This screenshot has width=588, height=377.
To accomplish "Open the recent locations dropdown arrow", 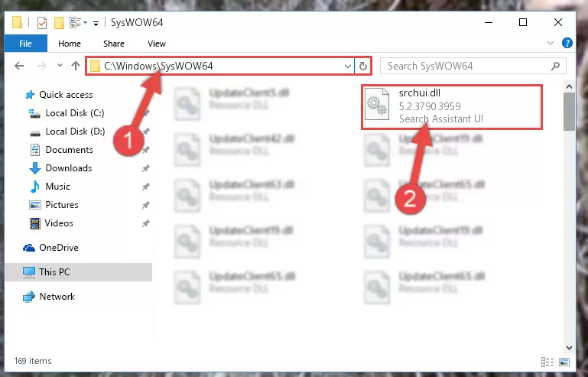I will [60, 66].
